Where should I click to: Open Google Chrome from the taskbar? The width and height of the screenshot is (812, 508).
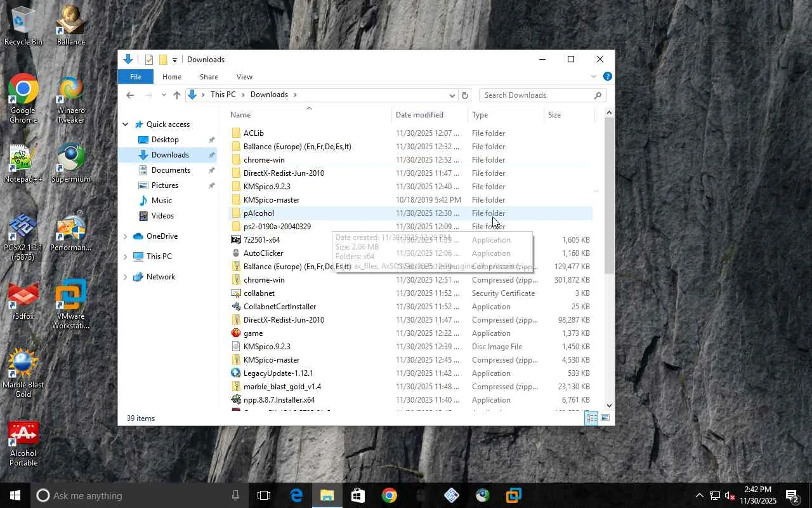coord(390,495)
